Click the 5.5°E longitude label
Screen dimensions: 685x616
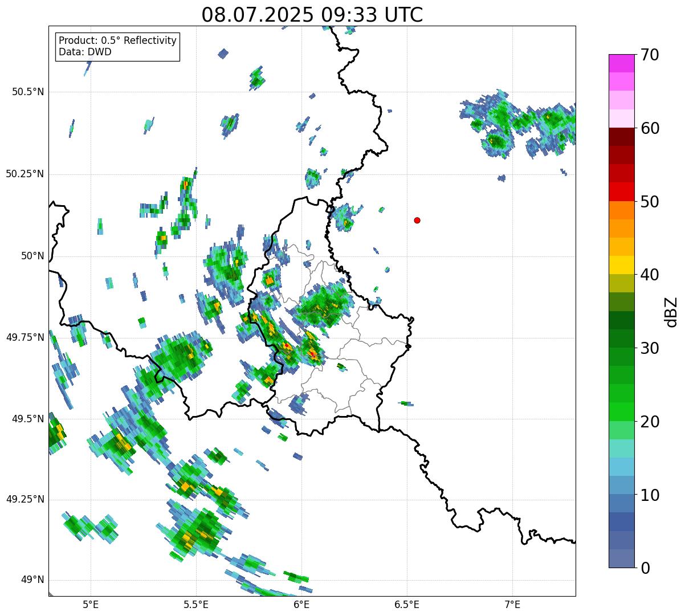tap(196, 604)
